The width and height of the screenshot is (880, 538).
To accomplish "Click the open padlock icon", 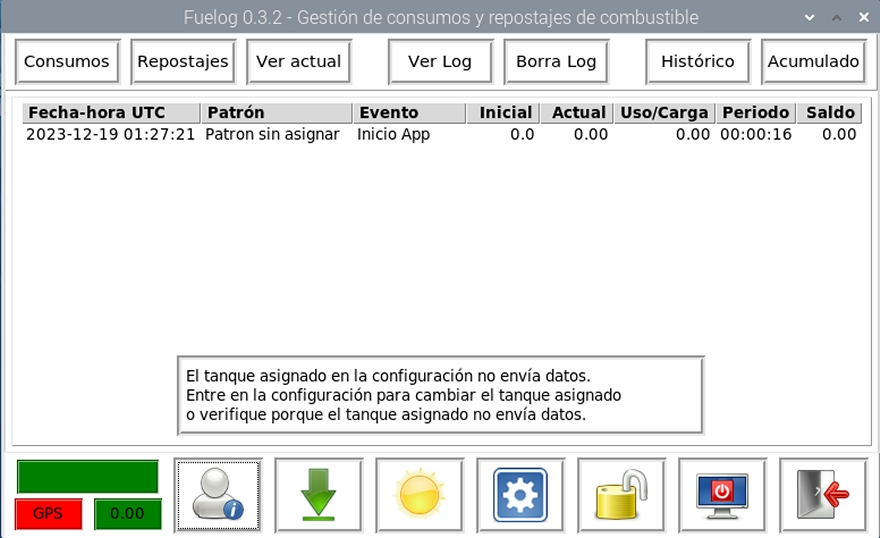I will [621, 494].
